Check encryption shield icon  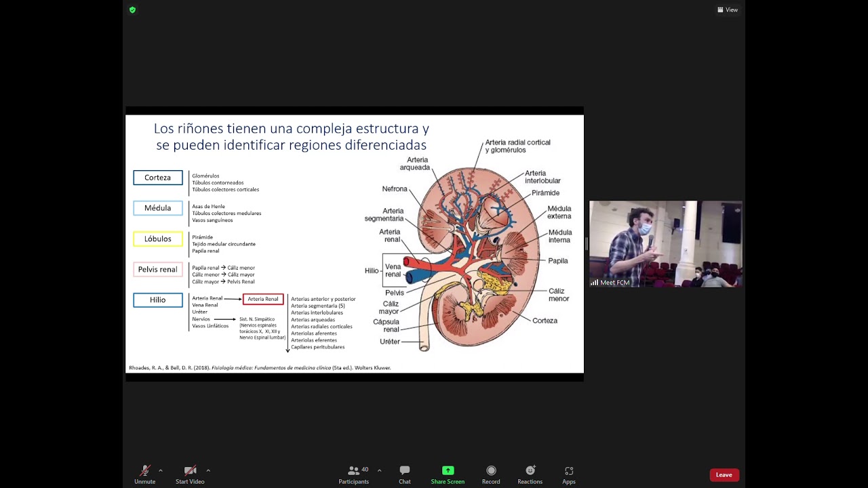point(132,10)
